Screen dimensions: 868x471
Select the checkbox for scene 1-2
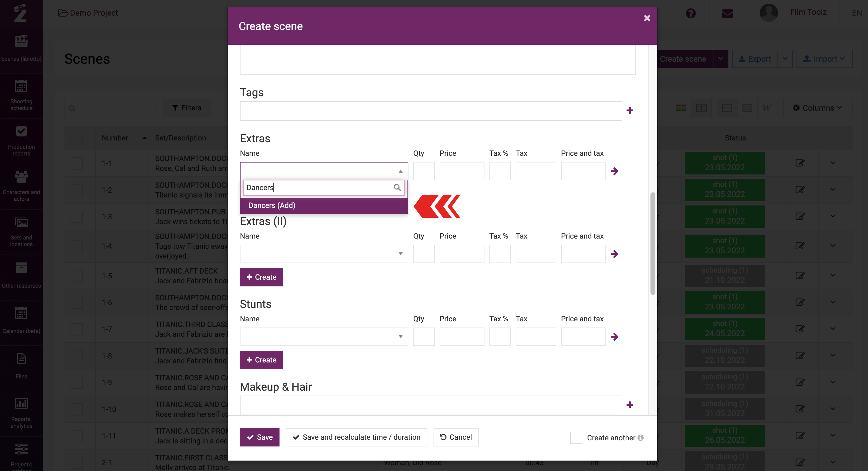76,190
